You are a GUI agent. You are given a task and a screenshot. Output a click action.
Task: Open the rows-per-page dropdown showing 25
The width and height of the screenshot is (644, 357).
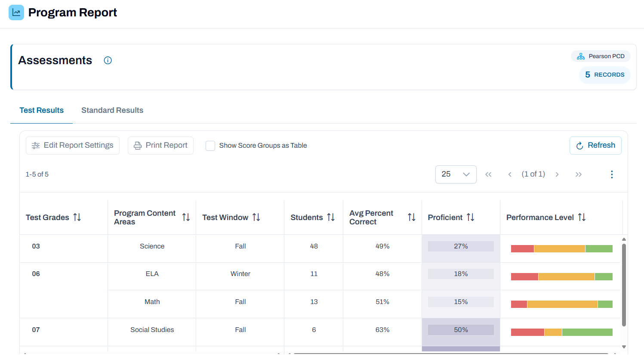pos(456,174)
